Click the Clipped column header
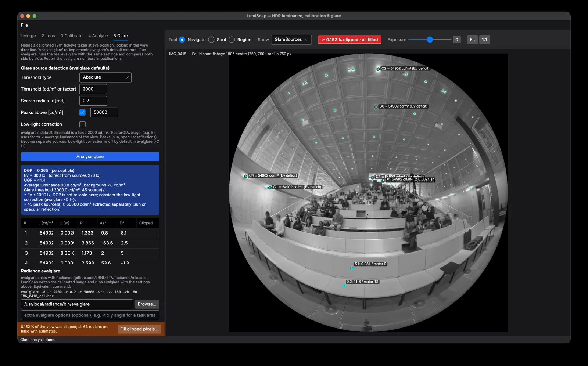Image resolution: width=588 pixels, height=366 pixels. click(147, 223)
